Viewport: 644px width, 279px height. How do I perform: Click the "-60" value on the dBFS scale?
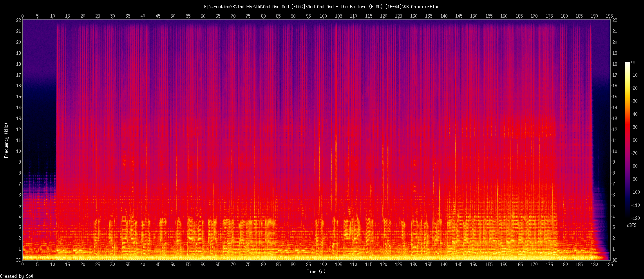coord(634,140)
